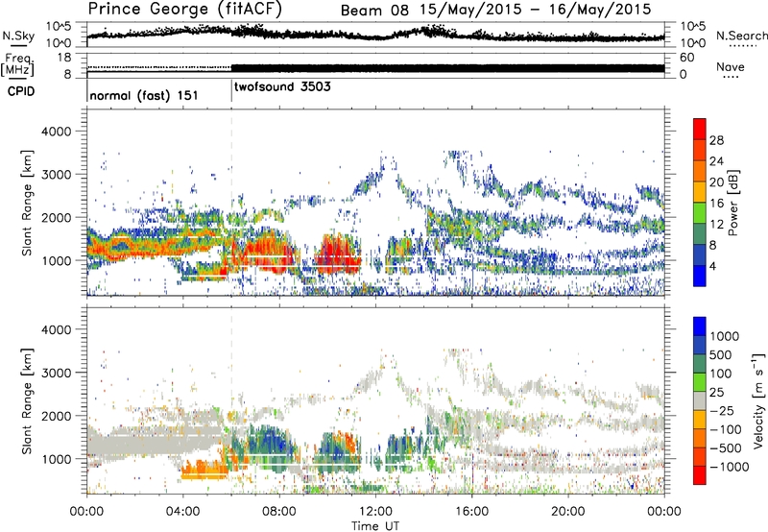Click the '3000' tick in the velocity panel
The height and width of the screenshot is (532, 768).
[56, 374]
